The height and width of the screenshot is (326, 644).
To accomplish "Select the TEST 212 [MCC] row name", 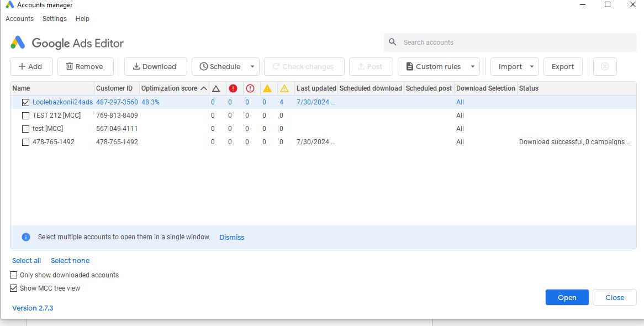I will (x=57, y=115).
